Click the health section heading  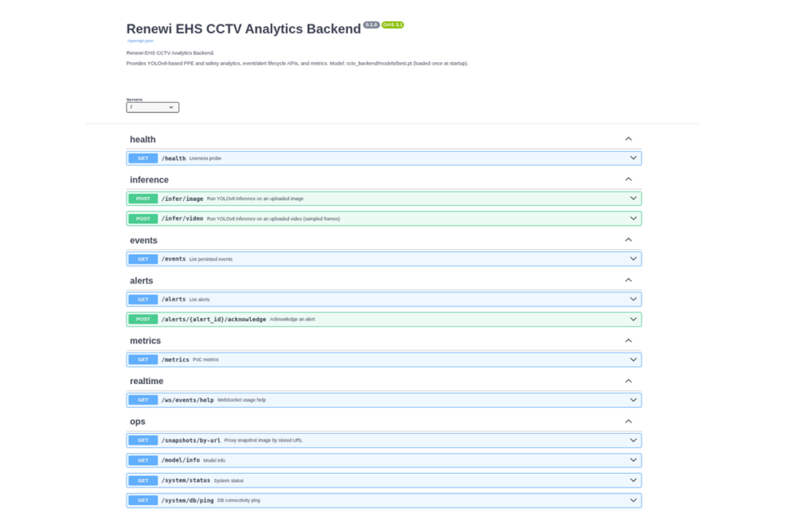pos(143,140)
